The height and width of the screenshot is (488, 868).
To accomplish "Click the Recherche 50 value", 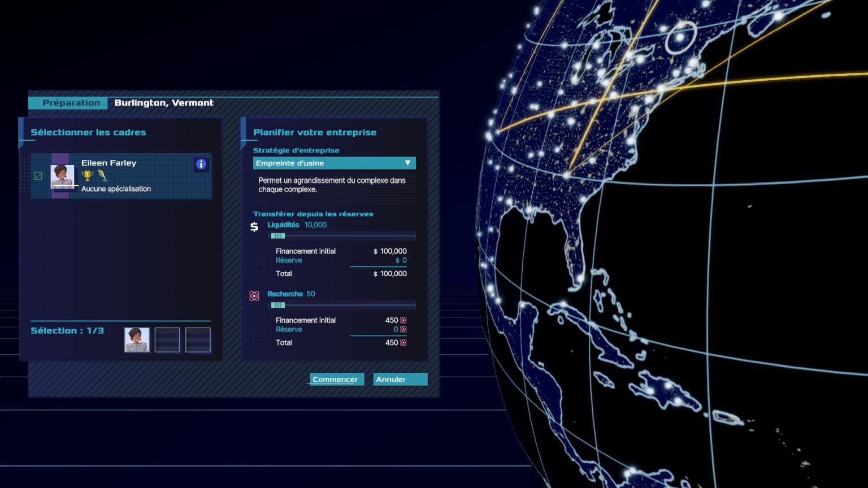I will [x=311, y=294].
